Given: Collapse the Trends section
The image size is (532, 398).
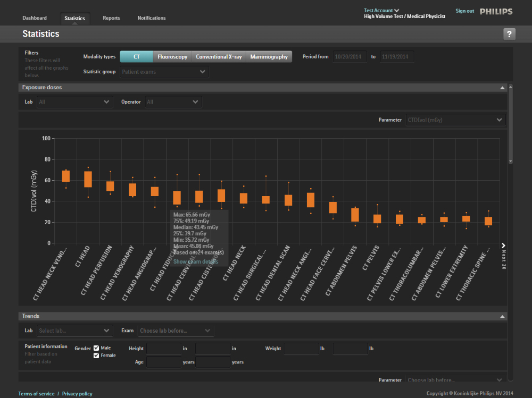Looking at the screenshot, I should (502, 317).
